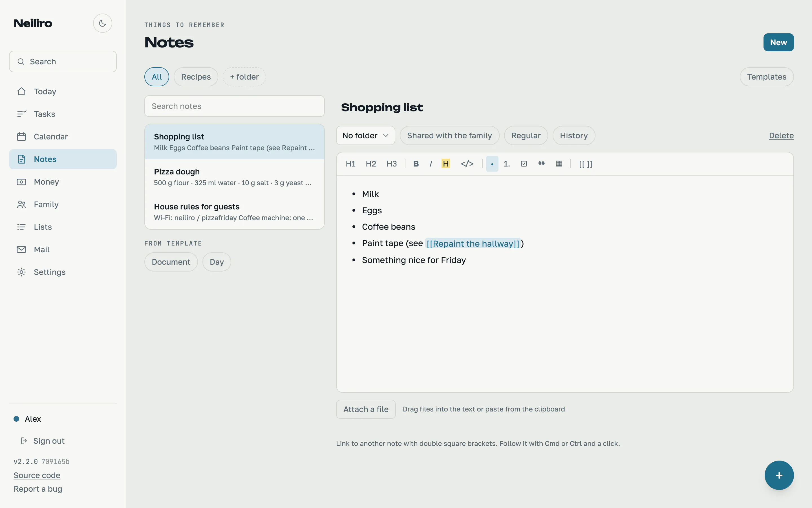Open the Source code link
The width and height of the screenshot is (812, 508).
[37, 475]
